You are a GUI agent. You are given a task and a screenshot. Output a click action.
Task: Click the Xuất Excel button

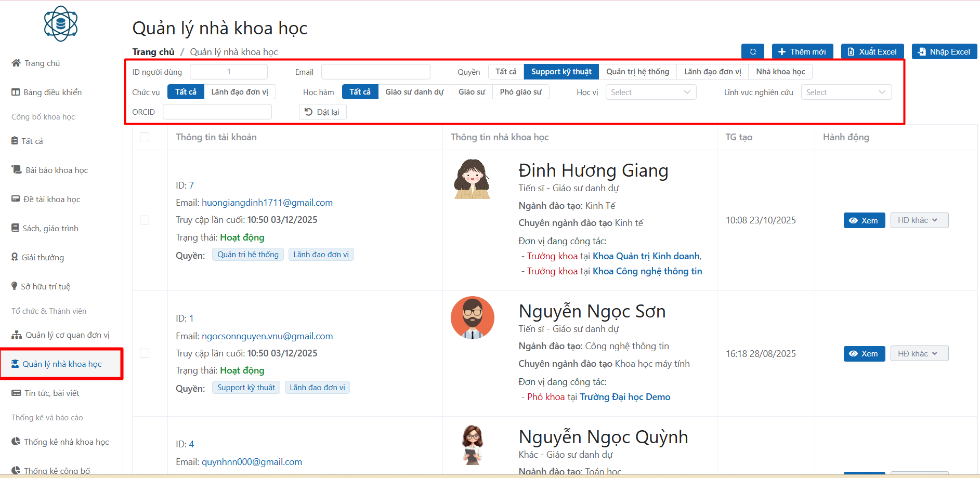pyautogui.click(x=872, y=52)
